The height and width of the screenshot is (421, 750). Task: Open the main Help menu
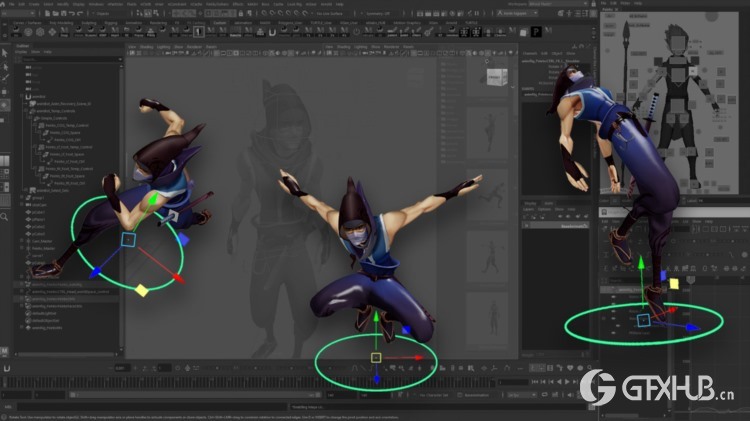[340, 4]
